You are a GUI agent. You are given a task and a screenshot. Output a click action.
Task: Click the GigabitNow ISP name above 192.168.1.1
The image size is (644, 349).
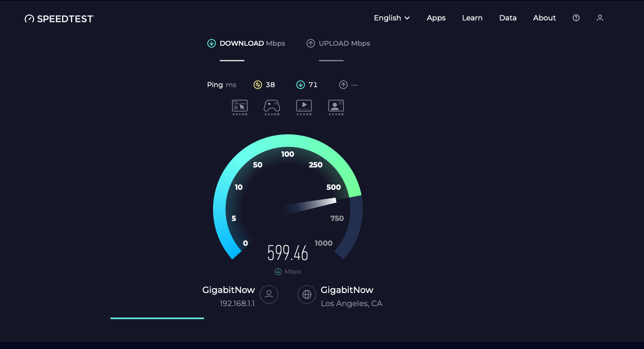[x=229, y=290]
